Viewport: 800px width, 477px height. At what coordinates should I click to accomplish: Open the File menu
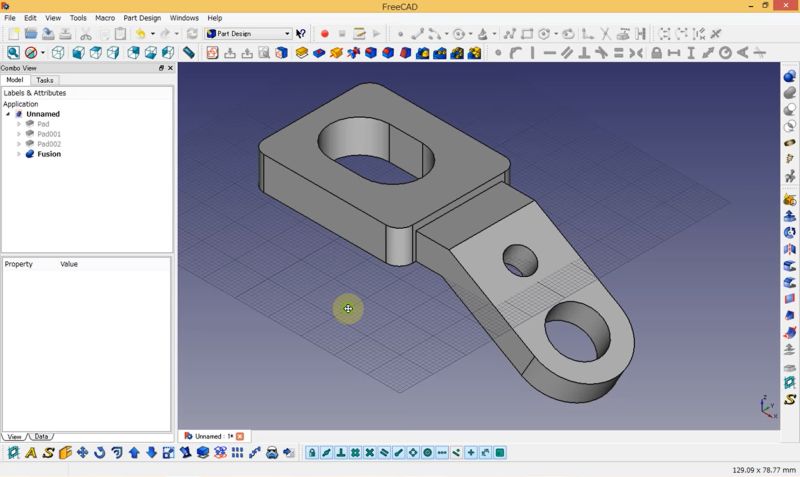coord(10,18)
